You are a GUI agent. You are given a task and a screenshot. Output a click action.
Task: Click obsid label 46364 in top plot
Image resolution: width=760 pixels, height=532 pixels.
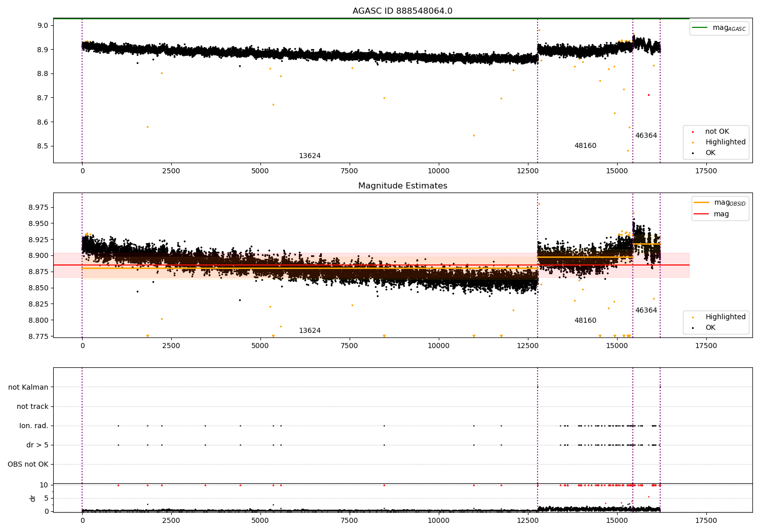646,136
